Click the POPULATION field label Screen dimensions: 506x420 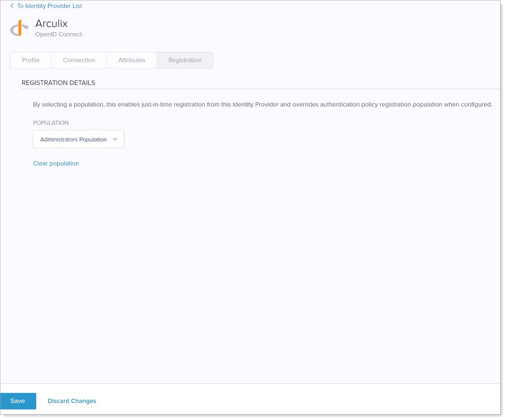[51, 123]
